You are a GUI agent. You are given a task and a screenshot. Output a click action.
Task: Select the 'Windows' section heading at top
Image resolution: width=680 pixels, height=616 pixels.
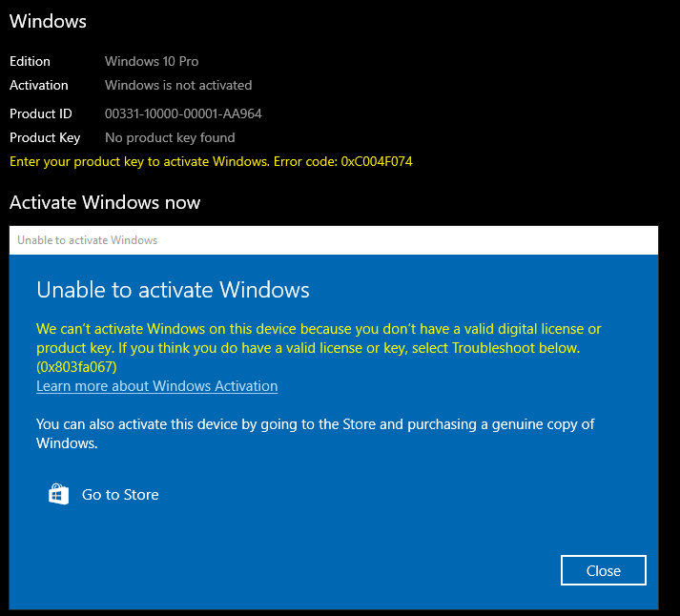[48, 21]
